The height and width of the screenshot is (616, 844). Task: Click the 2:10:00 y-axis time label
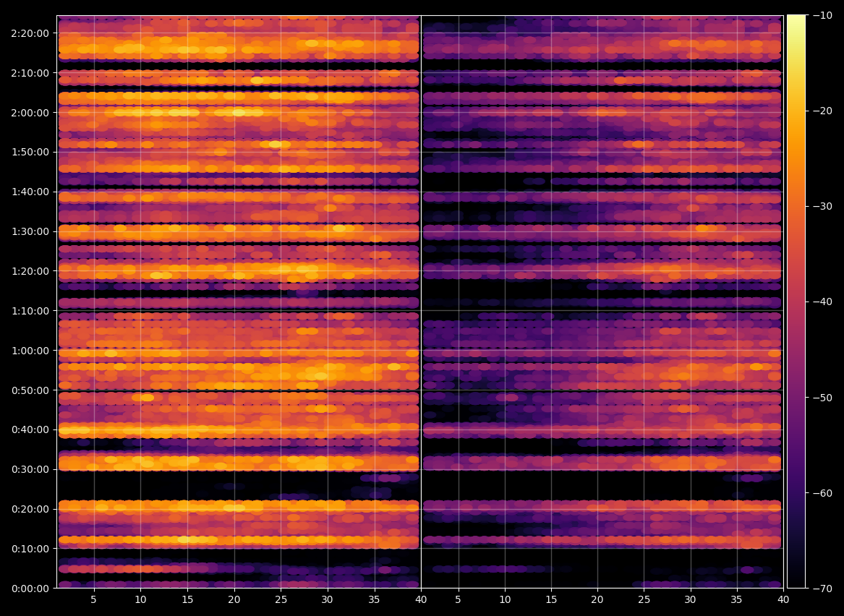pos(30,72)
